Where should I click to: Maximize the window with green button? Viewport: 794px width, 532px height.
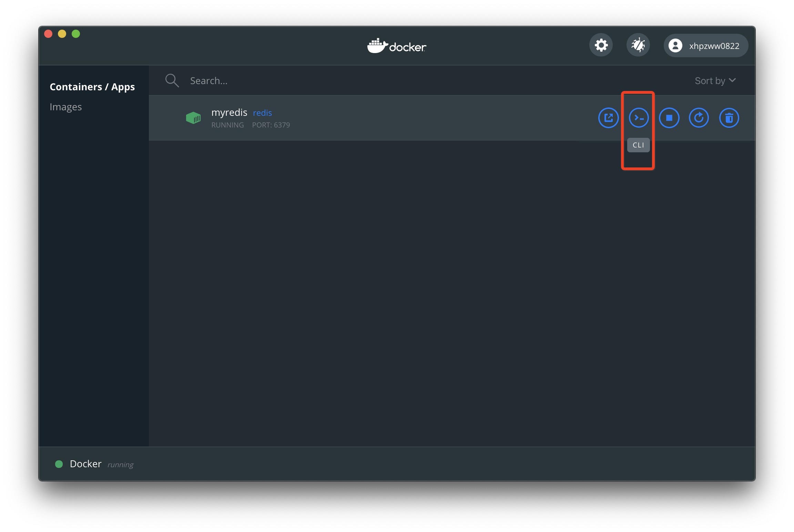[76, 34]
